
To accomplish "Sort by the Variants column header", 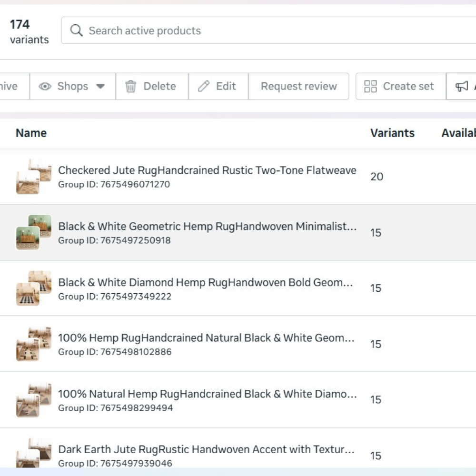I will coord(392,133).
